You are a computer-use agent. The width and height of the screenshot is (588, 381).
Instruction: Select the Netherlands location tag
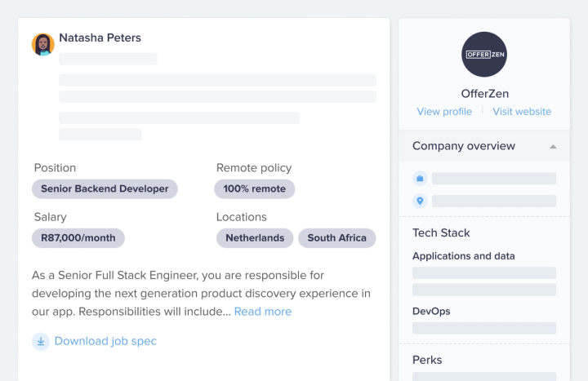pyautogui.click(x=255, y=238)
